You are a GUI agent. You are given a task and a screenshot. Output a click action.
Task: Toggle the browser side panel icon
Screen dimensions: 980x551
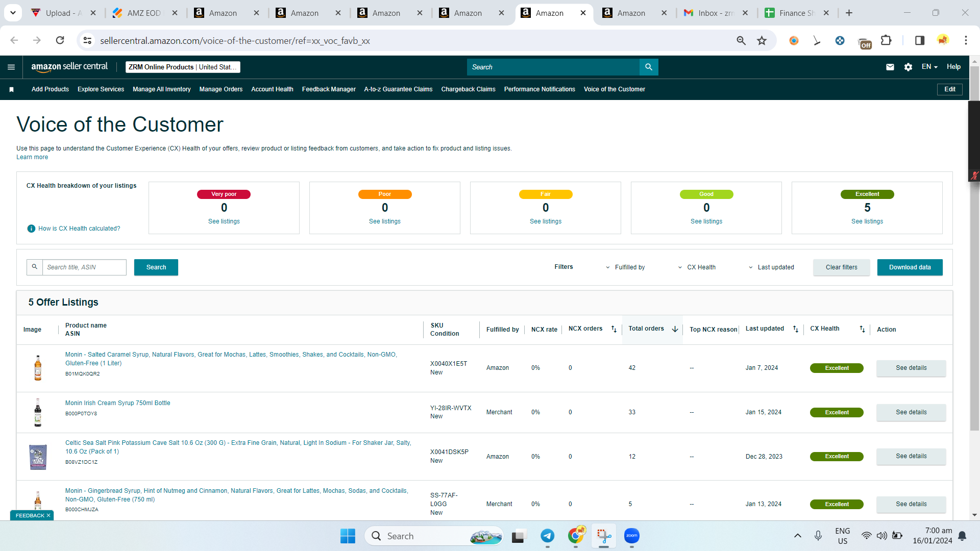tap(920, 40)
